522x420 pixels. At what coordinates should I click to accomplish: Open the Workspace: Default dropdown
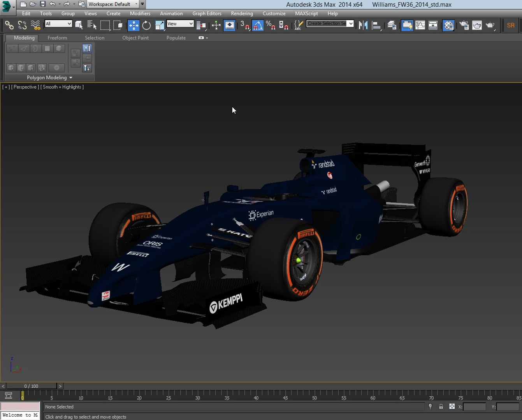click(x=113, y=4)
